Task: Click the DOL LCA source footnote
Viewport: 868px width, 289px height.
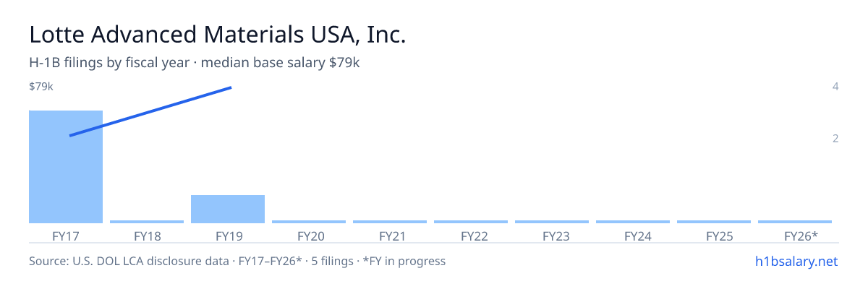Action: pyautogui.click(x=237, y=261)
